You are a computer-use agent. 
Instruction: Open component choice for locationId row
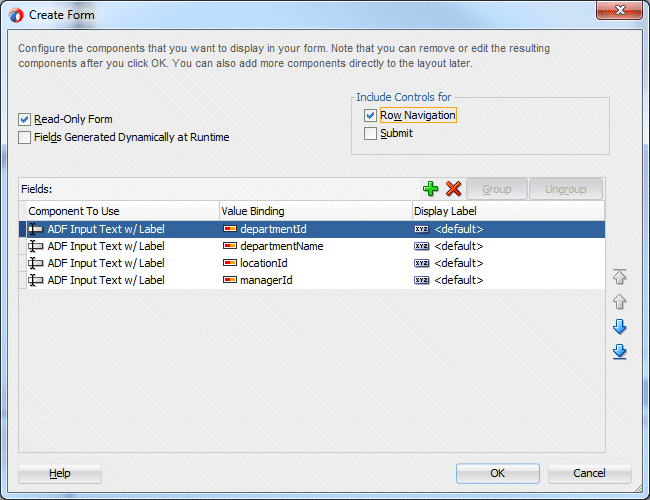123,263
